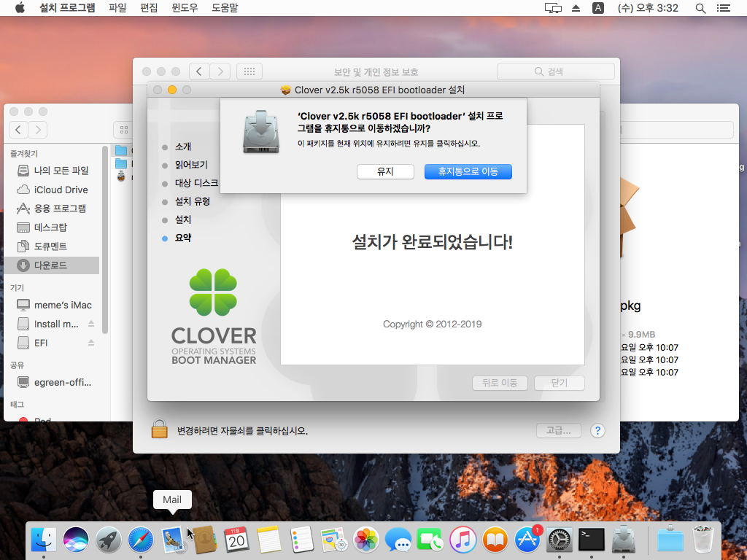Open Calendar icon showing 20 in Dock
Image resolution: width=747 pixels, height=560 pixels.
click(x=237, y=540)
